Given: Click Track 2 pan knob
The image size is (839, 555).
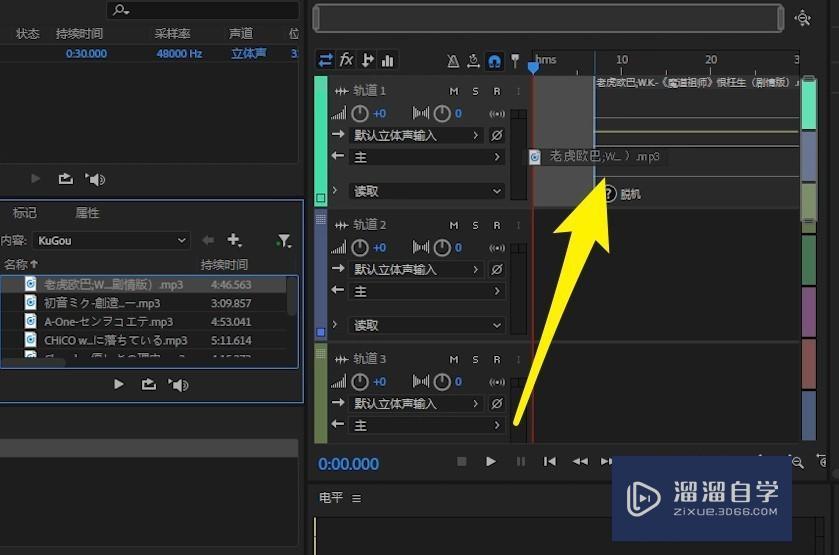Looking at the screenshot, I should [442, 247].
